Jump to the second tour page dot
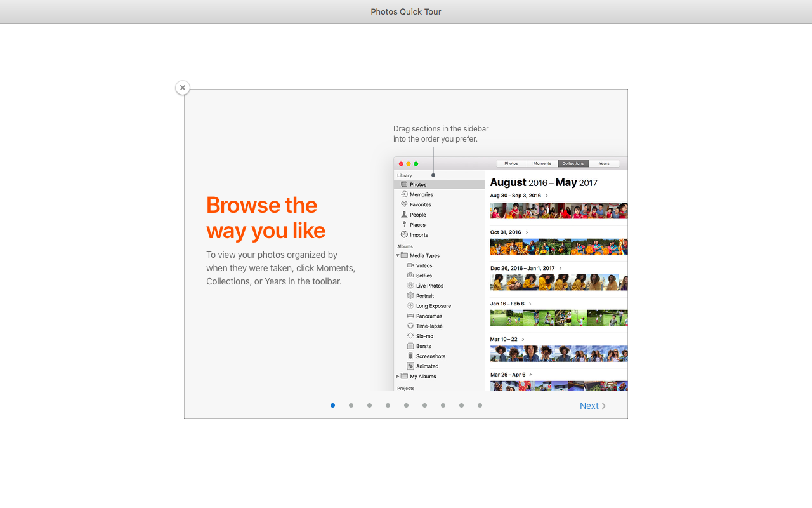Screen dimensions: 812x508 351,406
